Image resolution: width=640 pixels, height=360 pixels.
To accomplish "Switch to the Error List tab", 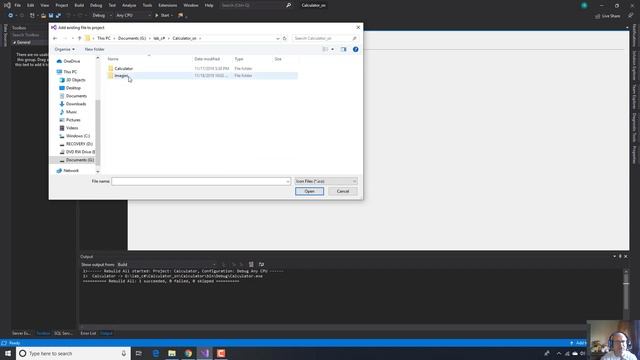I will coord(88,333).
